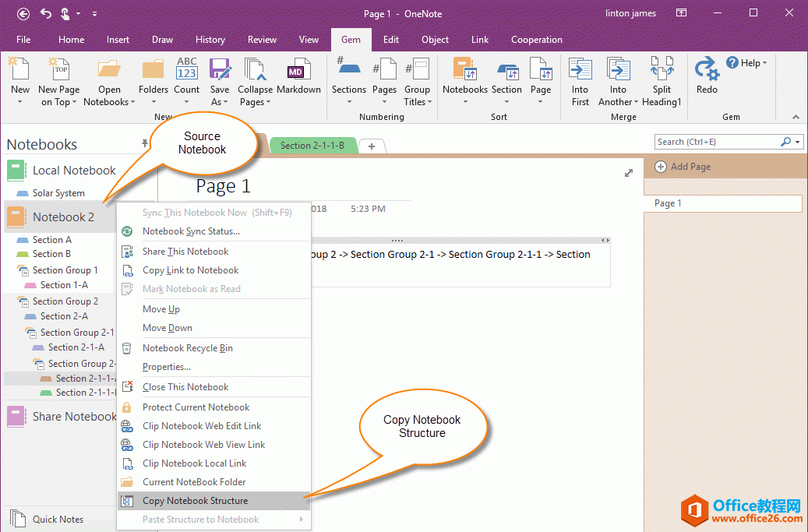Click the Split Heading1 icon

[x=662, y=72]
